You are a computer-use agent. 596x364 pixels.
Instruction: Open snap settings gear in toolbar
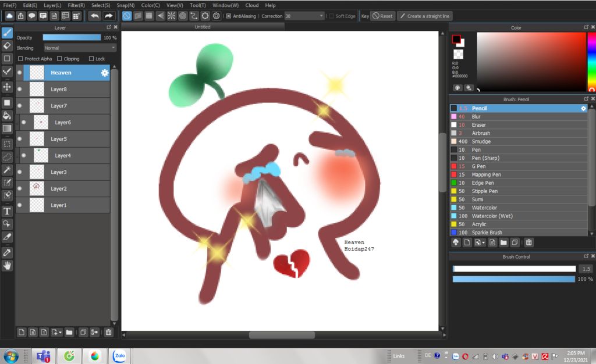(217, 16)
